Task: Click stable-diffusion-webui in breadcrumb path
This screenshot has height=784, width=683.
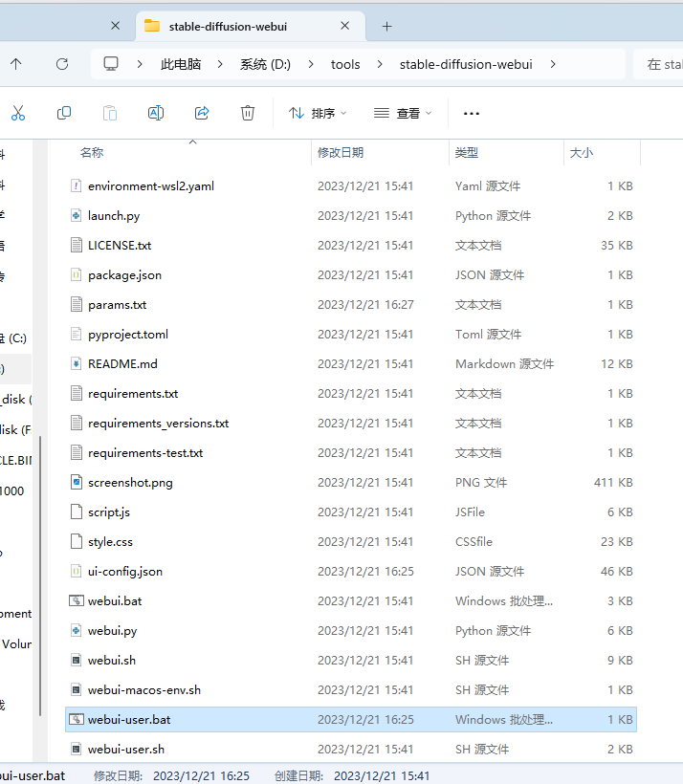Action: [466, 64]
